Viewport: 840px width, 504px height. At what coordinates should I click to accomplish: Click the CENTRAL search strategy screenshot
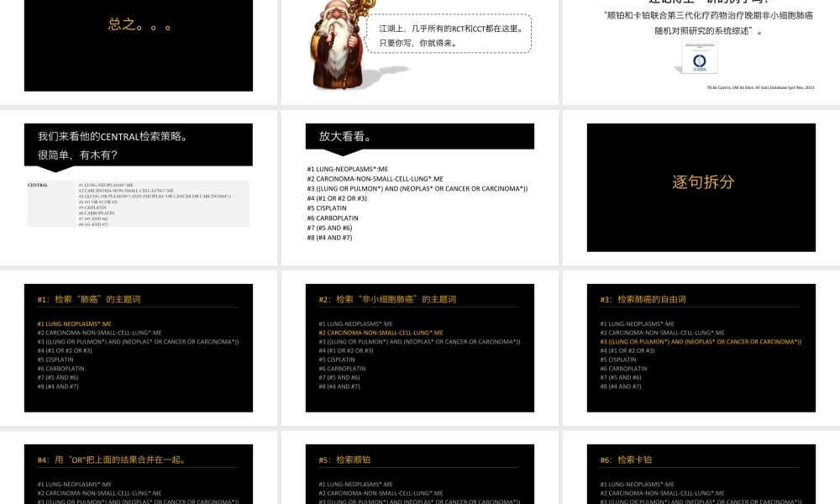click(139, 203)
